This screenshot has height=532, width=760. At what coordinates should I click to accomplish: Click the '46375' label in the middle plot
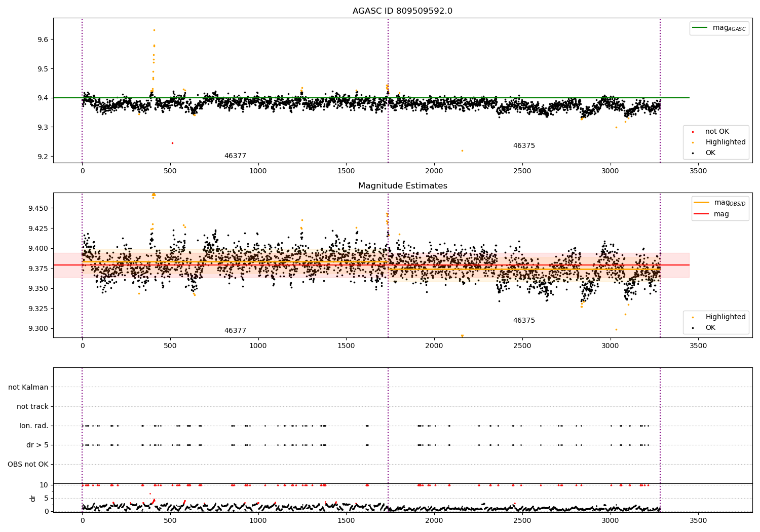[524, 321]
